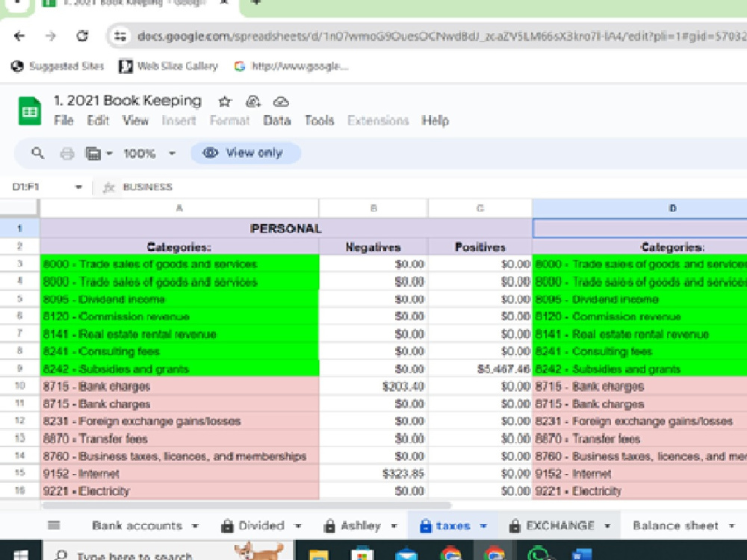Open the Tools menu

[319, 120]
